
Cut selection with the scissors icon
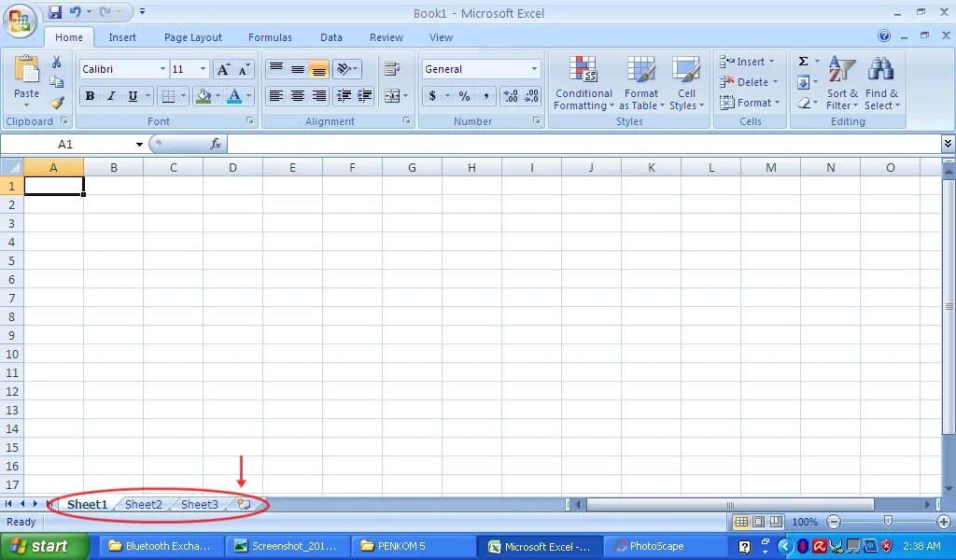(x=56, y=63)
